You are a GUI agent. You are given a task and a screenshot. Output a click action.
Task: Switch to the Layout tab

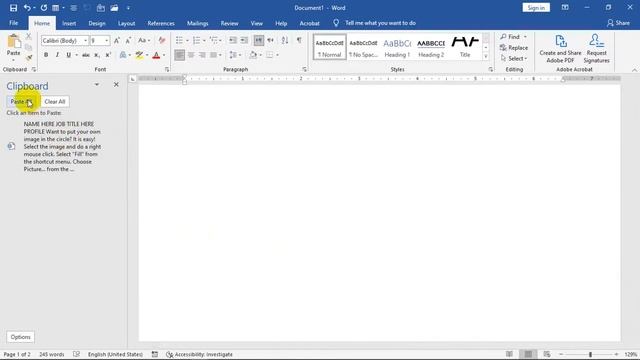[x=127, y=23]
